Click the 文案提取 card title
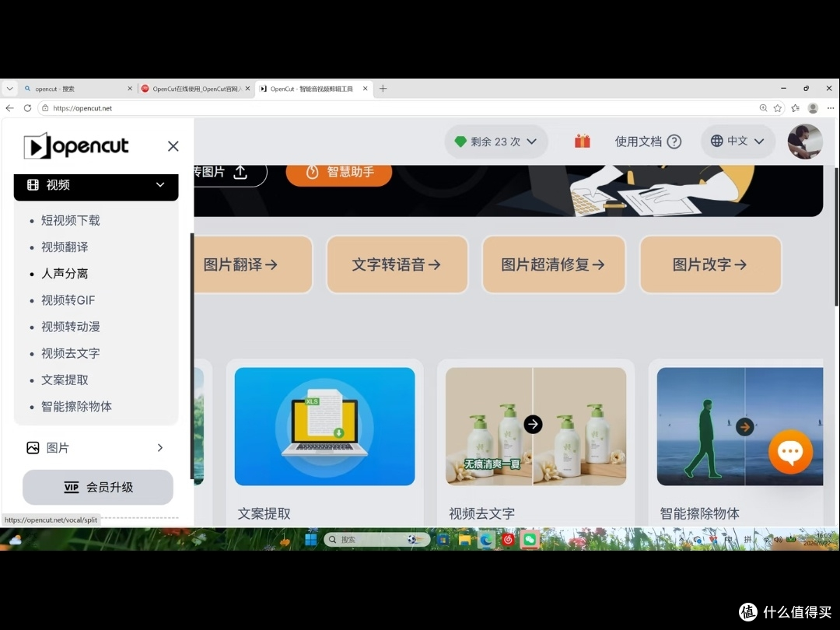840x630 pixels. [x=264, y=514]
